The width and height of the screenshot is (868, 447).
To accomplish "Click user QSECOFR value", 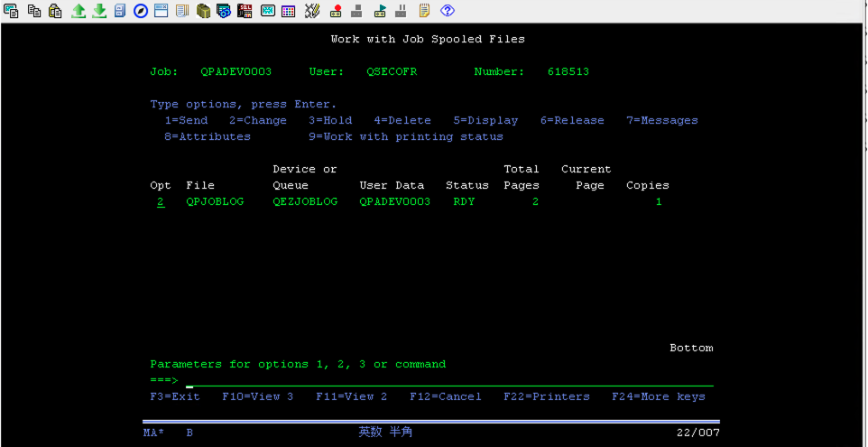I will point(392,71).
